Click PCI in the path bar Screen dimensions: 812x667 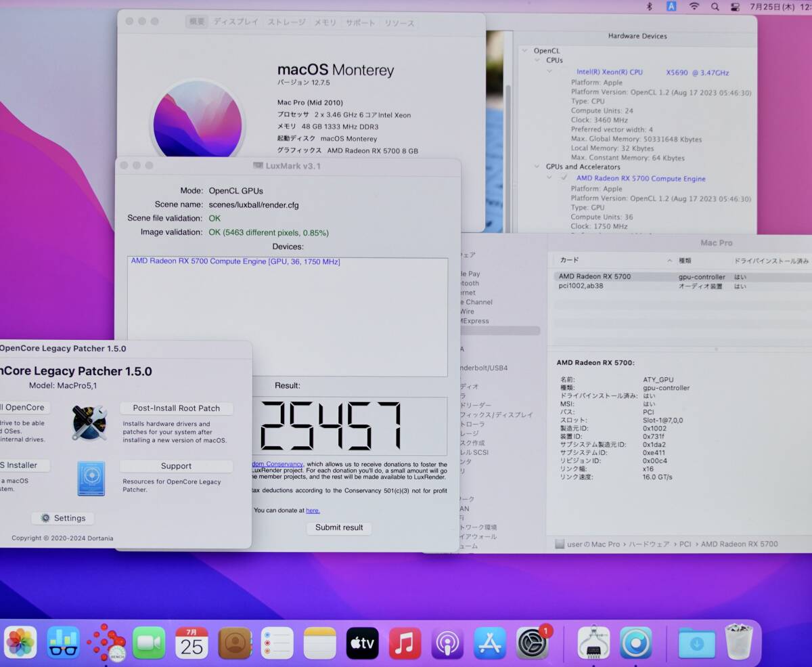click(x=685, y=544)
